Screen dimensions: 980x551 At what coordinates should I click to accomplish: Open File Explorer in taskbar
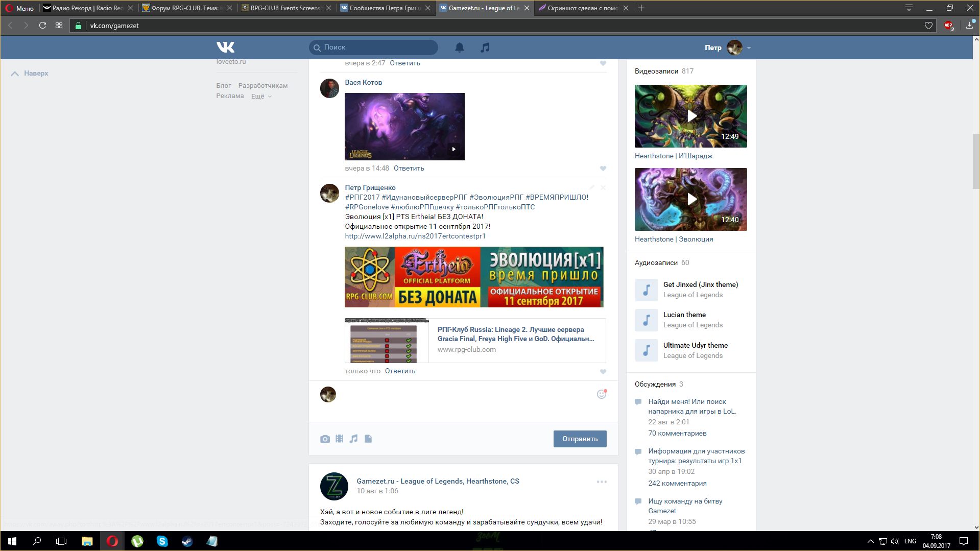[87, 541]
